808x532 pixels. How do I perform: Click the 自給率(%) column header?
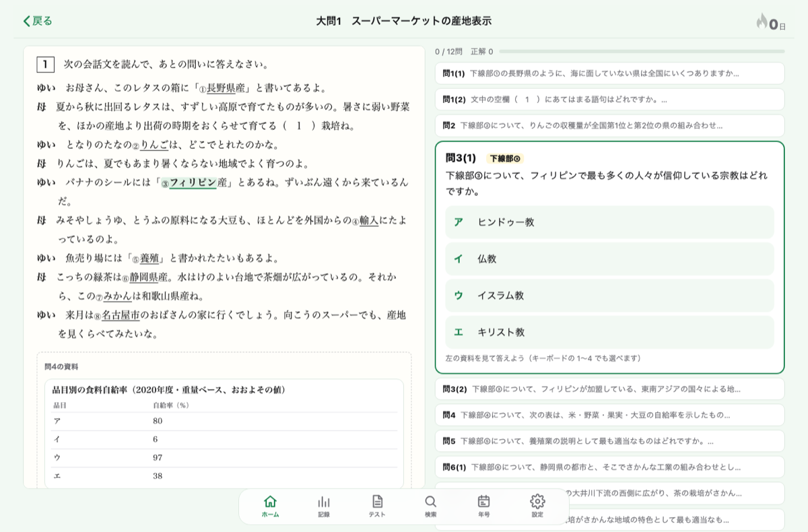pos(170,405)
